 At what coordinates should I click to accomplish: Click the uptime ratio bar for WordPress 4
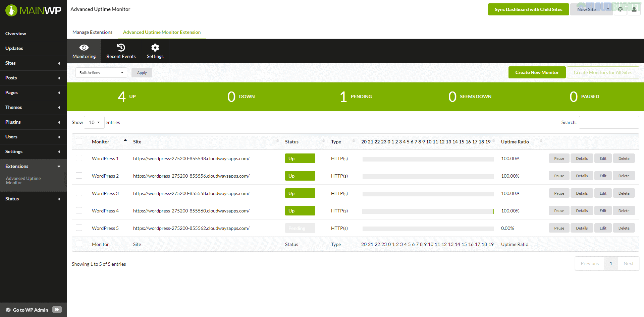point(427,210)
